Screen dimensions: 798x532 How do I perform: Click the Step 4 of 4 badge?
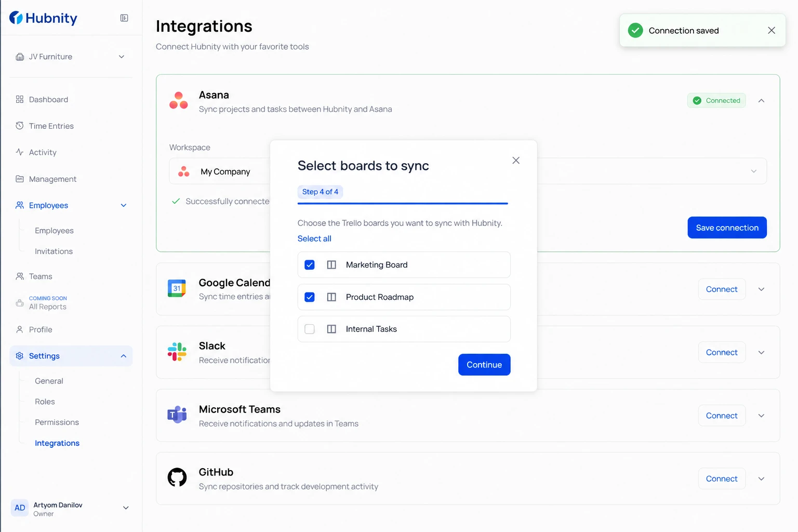(320, 192)
